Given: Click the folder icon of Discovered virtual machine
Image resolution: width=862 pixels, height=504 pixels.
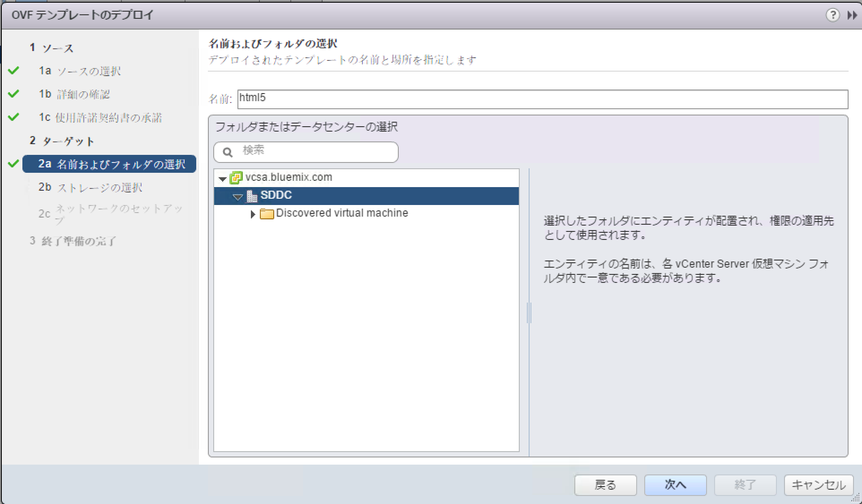Looking at the screenshot, I should click(x=267, y=214).
